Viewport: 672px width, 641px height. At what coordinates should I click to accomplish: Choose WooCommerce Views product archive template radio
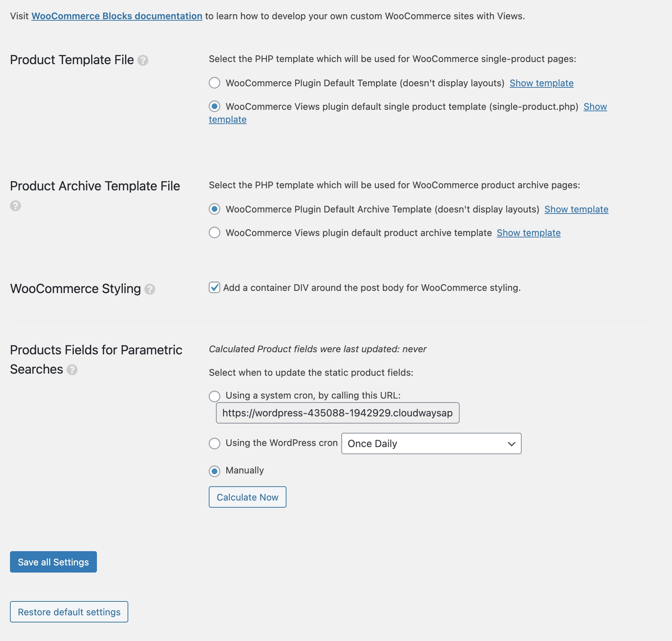coord(214,233)
